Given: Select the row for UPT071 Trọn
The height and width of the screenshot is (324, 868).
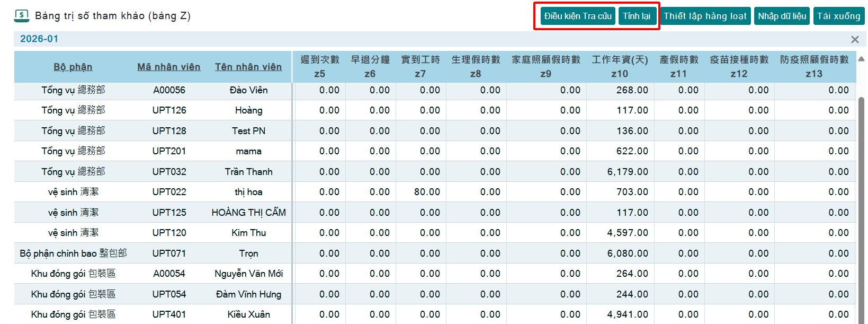Looking at the screenshot, I should coord(169,253).
